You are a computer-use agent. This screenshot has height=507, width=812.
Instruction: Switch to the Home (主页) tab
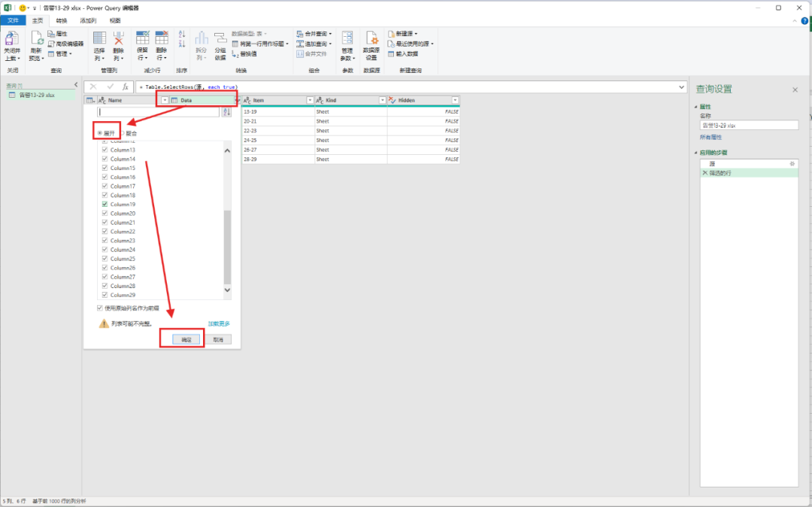click(38, 21)
